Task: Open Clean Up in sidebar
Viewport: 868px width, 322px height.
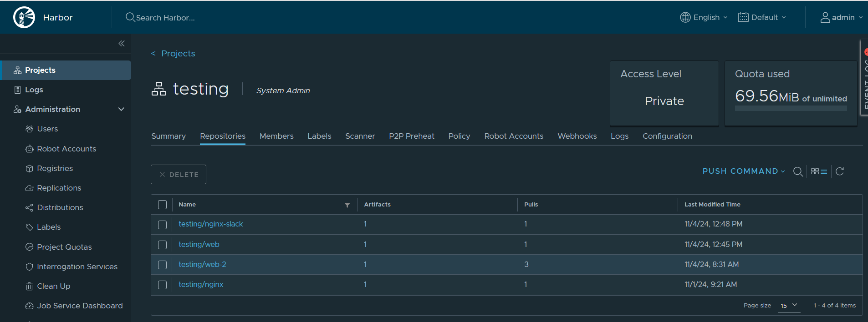Action: point(53,286)
